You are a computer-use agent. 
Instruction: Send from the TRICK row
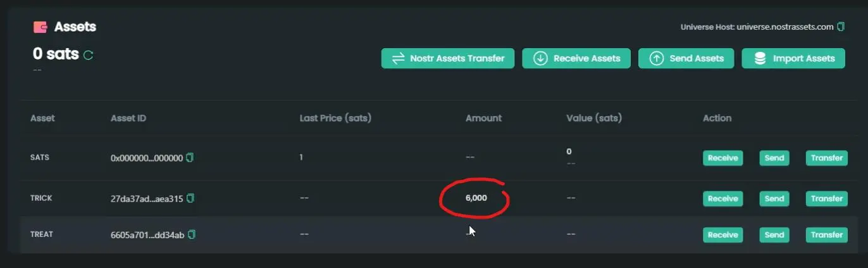coord(774,198)
